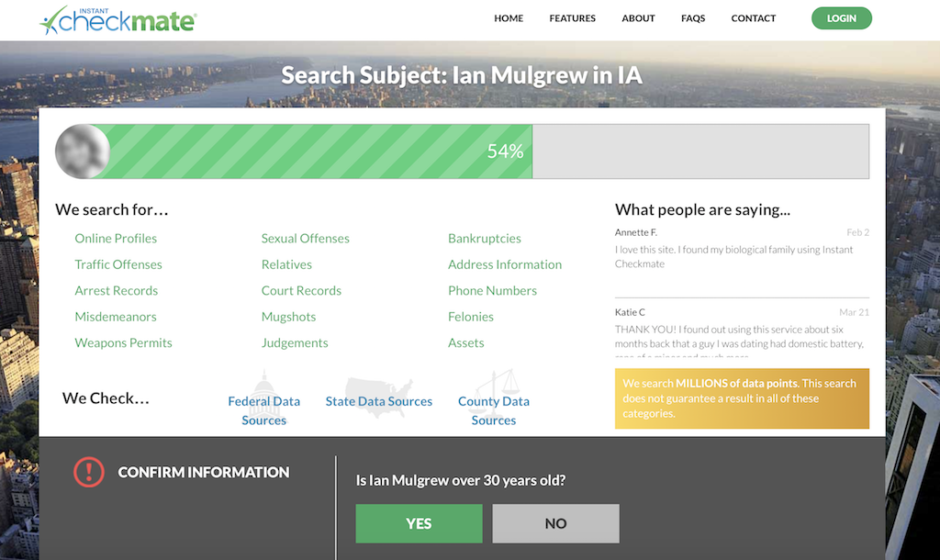Screen dimensions: 940x560
Task: Open the Bankruptcies link
Action: point(485,238)
